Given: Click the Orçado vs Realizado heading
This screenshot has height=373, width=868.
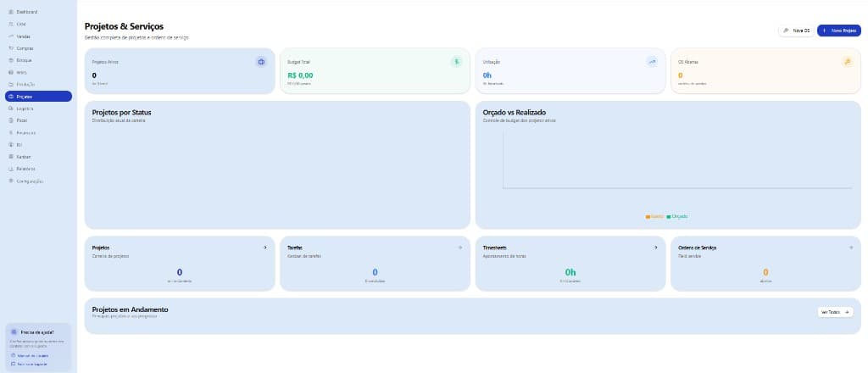Looking at the screenshot, I should click(515, 113).
